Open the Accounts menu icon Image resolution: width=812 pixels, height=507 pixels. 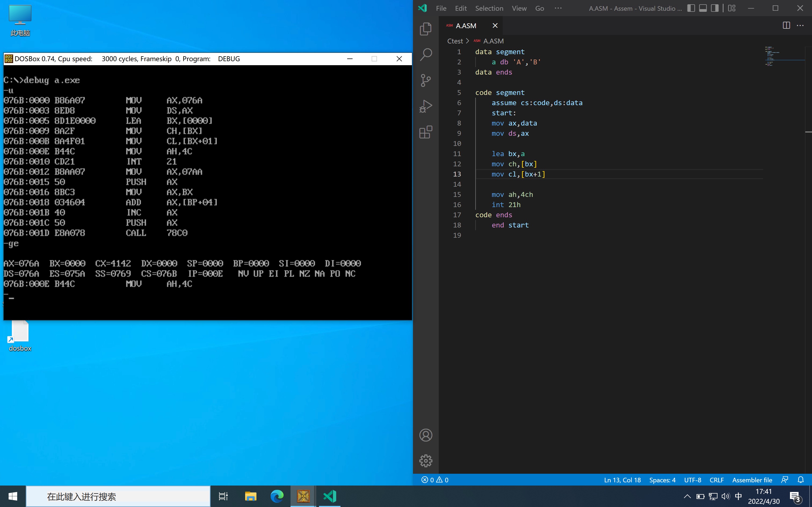[x=425, y=435]
